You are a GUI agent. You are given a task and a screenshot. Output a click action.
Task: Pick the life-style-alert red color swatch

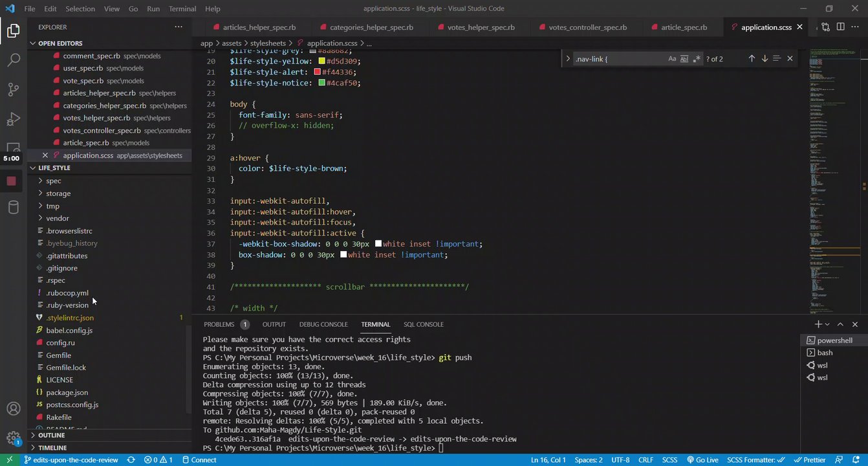(318, 72)
